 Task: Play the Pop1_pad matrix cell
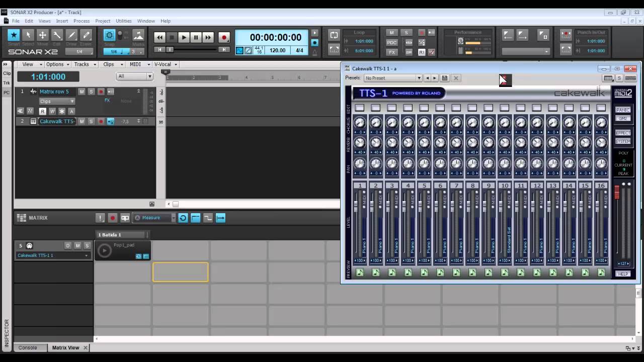[x=104, y=250]
